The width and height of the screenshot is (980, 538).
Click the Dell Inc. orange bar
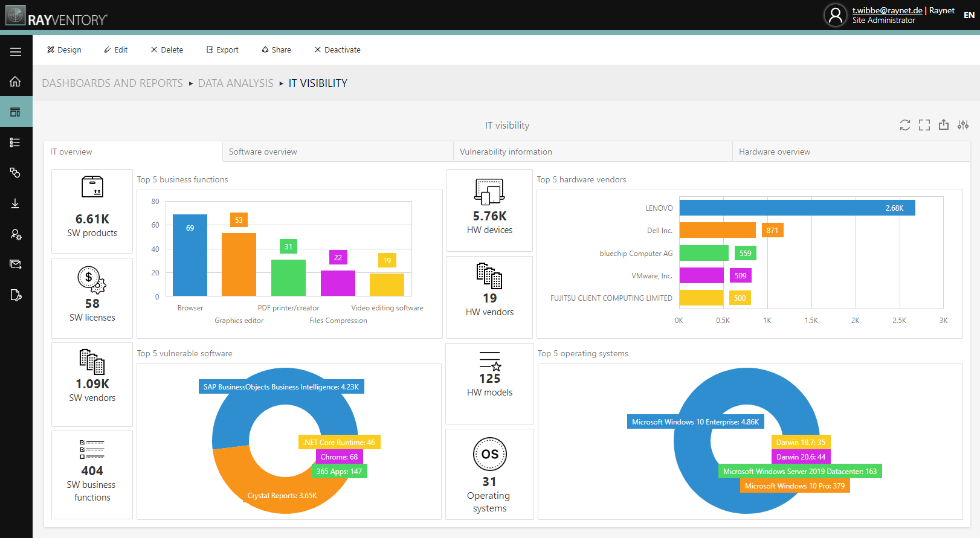pyautogui.click(x=718, y=230)
